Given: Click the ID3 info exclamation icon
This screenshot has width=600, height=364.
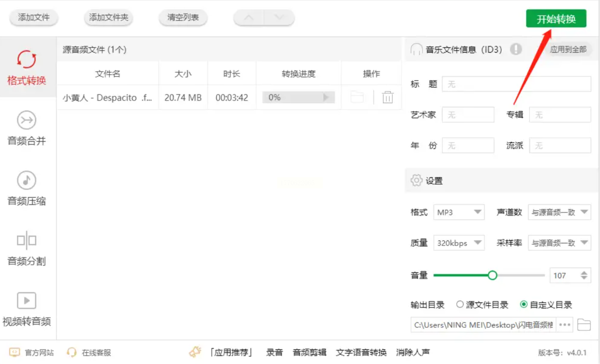Looking at the screenshot, I should pyautogui.click(x=516, y=49).
